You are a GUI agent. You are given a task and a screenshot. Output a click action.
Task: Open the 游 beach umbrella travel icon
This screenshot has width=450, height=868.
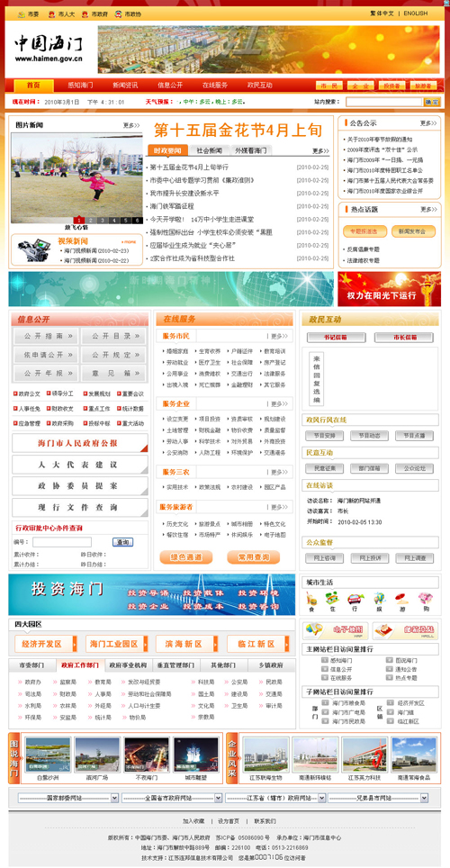[x=401, y=599]
